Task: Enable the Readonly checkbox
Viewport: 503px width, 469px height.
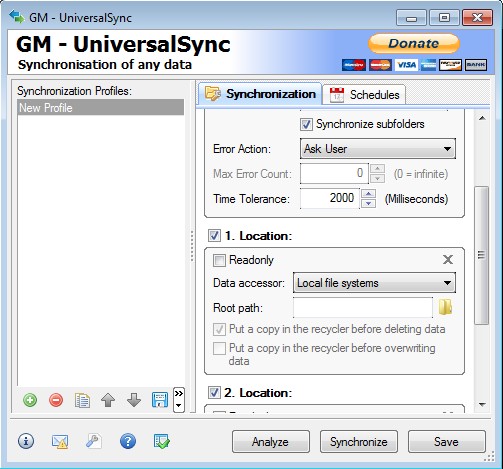Action: (219, 260)
